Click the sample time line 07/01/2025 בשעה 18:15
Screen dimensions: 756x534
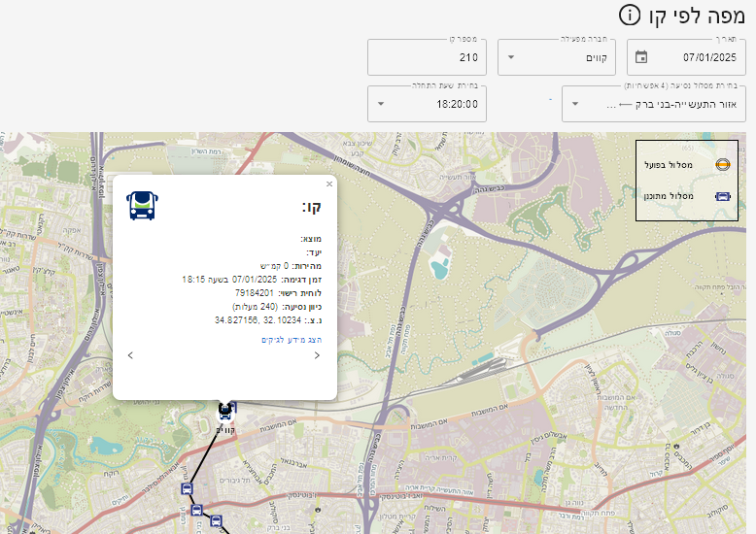(252, 280)
